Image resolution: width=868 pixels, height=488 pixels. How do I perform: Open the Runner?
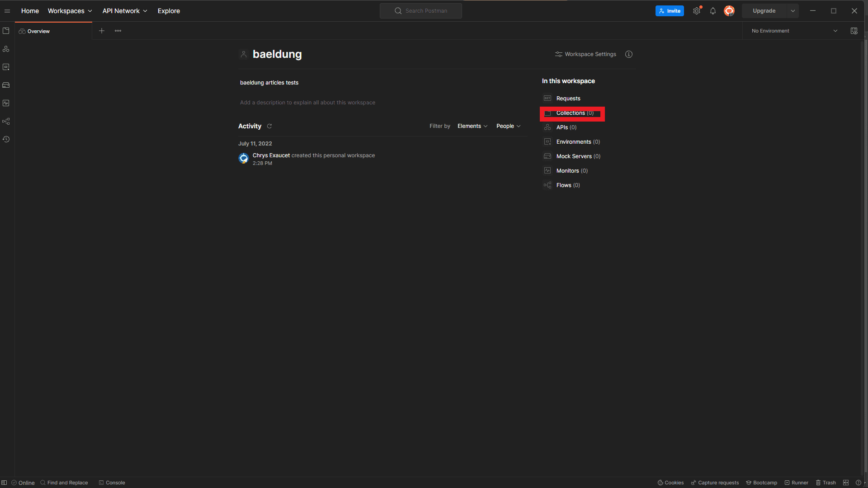[796, 483]
